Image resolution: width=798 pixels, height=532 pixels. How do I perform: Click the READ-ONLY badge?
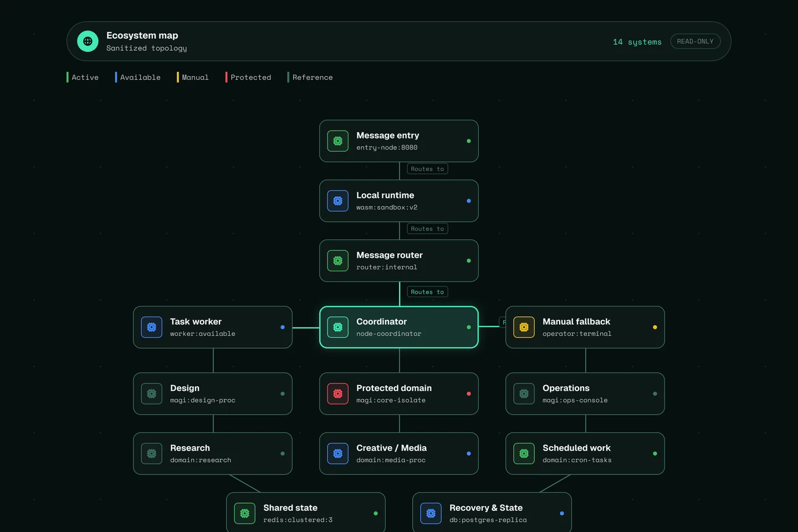[x=695, y=42]
